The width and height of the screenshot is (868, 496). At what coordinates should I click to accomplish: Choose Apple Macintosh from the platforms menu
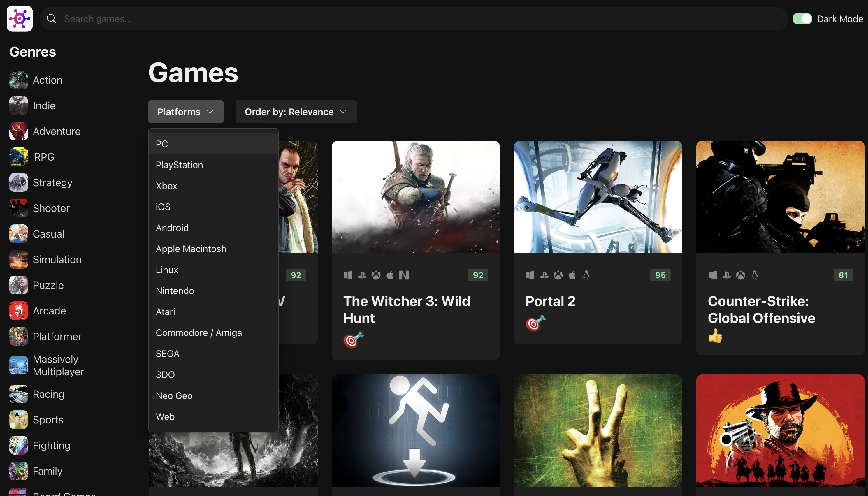tap(213, 249)
